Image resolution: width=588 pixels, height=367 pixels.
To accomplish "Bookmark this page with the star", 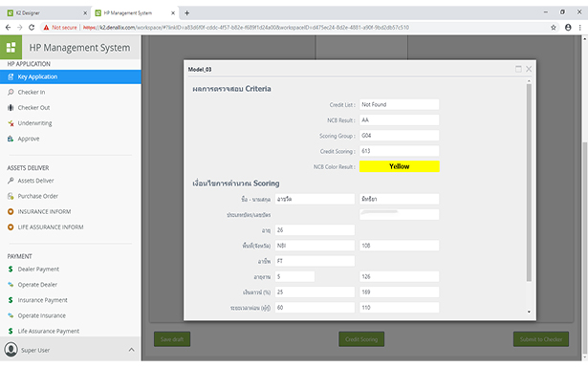I will [554, 28].
